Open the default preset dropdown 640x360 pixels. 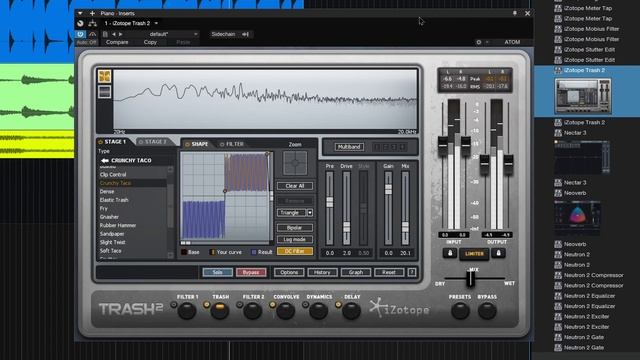click(x=173, y=34)
